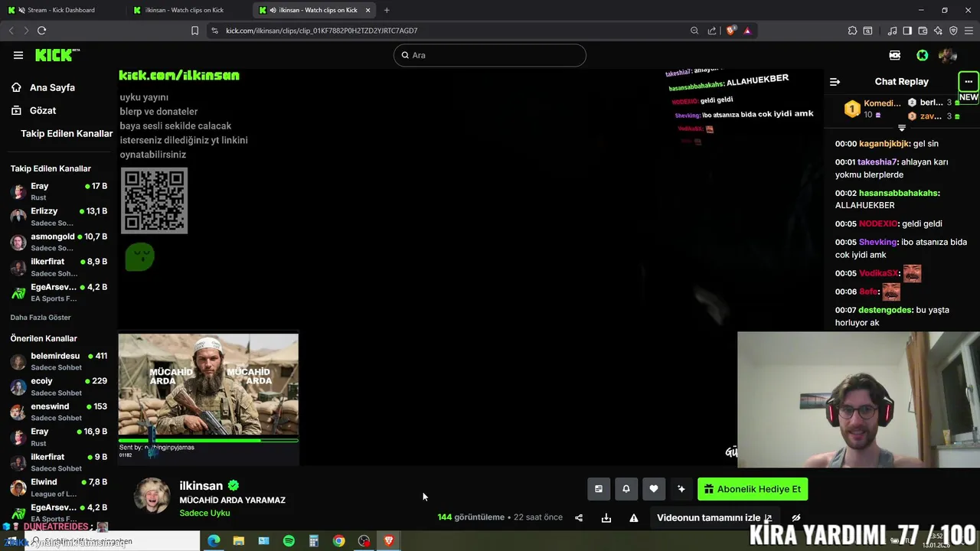The height and width of the screenshot is (551, 980).
Task: Open Brave VPN icon
Action: coord(953,31)
